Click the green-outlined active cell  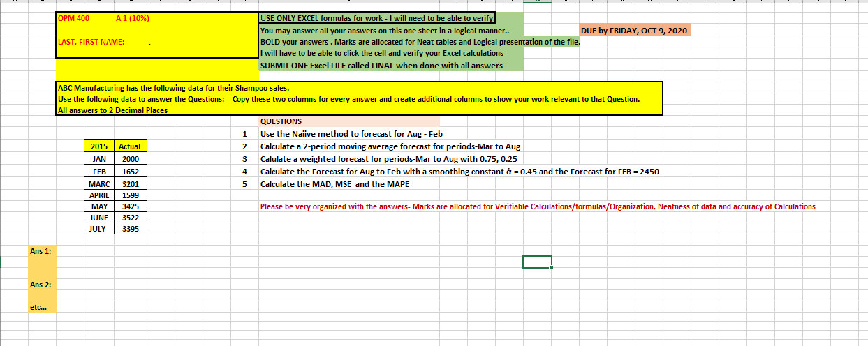[x=537, y=262]
